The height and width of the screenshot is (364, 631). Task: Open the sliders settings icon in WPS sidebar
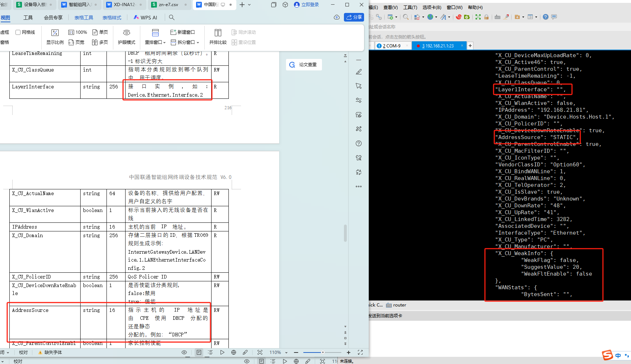pyautogui.click(x=359, y=100)
